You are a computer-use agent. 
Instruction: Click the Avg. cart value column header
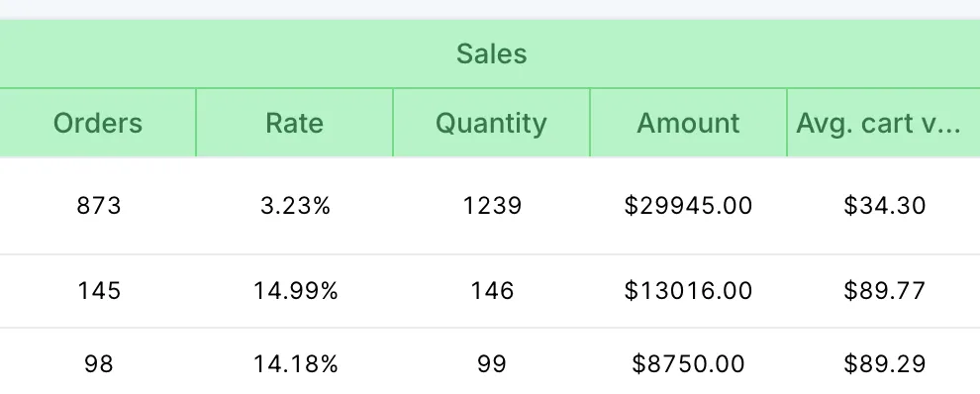[884, 123]
